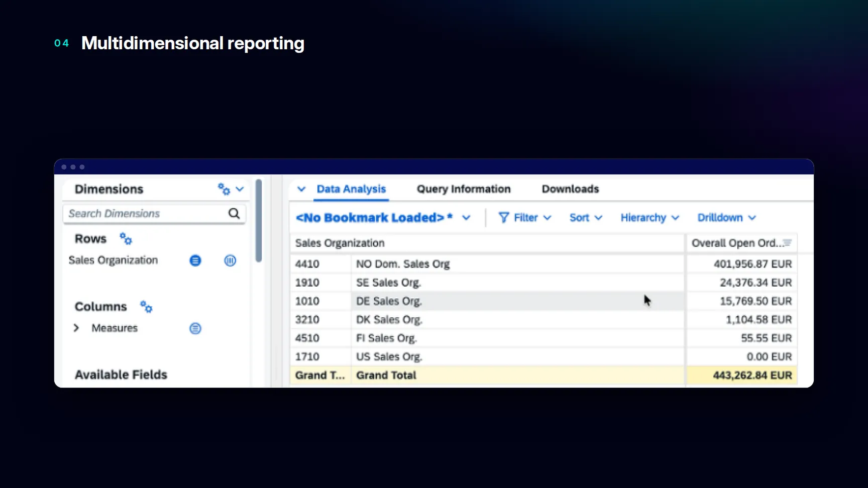The image size is (868, 488).
Task: Select the SE Sales Org. cell
Action: [x=517, y=283]
